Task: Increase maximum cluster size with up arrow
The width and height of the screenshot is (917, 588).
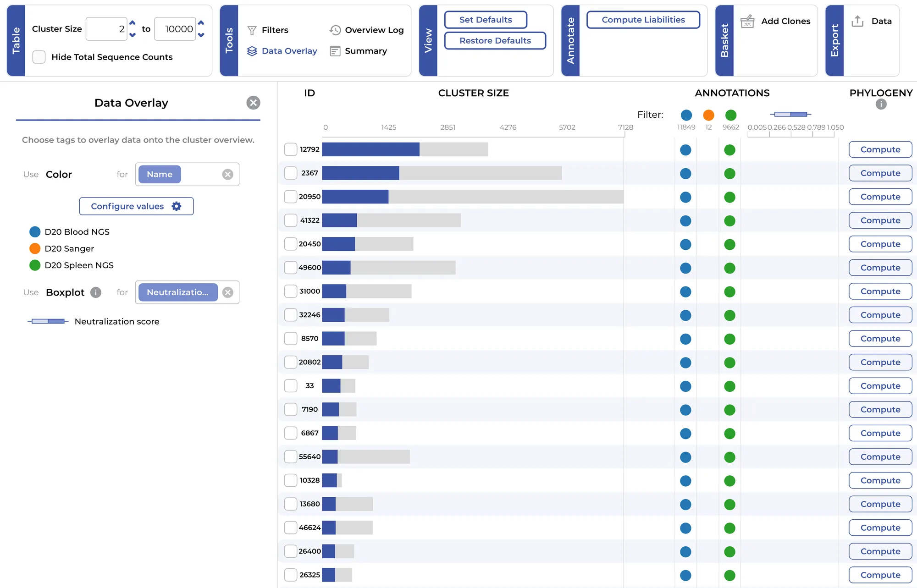Action: (201, 22)
